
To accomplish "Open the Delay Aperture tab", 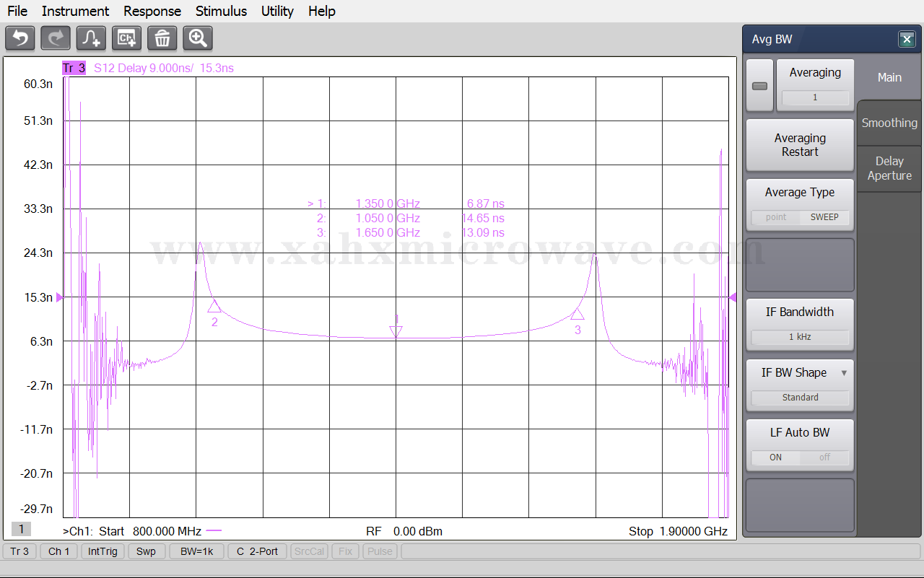I will tap(889, 168).
